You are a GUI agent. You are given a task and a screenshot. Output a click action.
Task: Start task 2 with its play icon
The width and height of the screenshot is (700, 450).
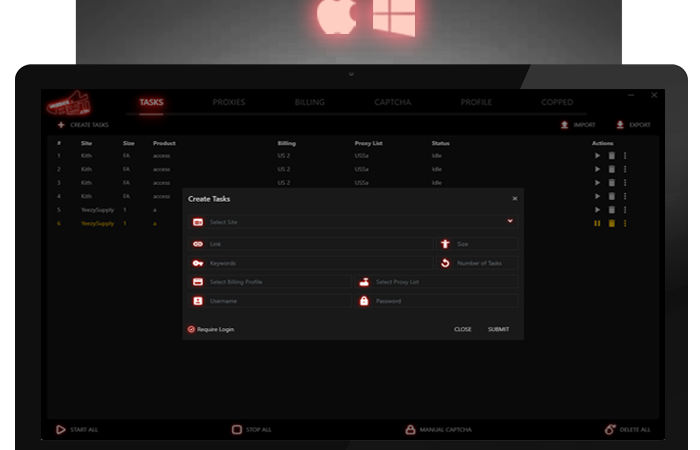pyautogui.click(x=598, y=170)
